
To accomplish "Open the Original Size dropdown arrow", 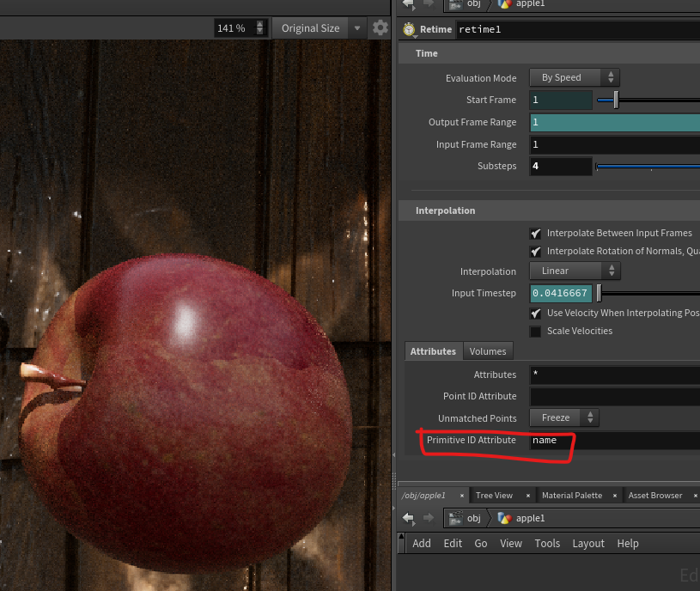I will (357, 28).
